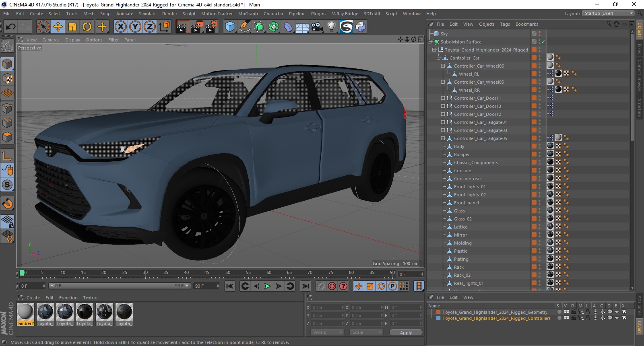Open the V-Ray Bridge menu
644x346 pixels.
tap(345, 14)
